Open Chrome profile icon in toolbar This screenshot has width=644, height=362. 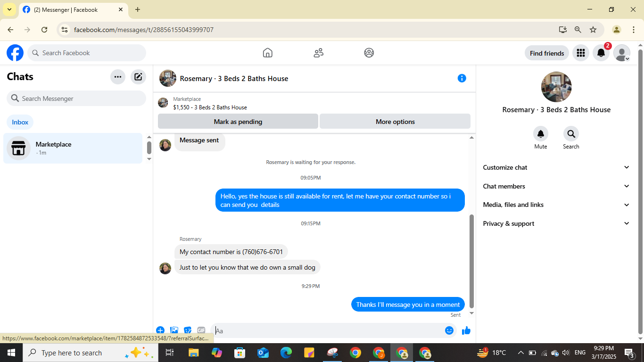coord(617,30)
